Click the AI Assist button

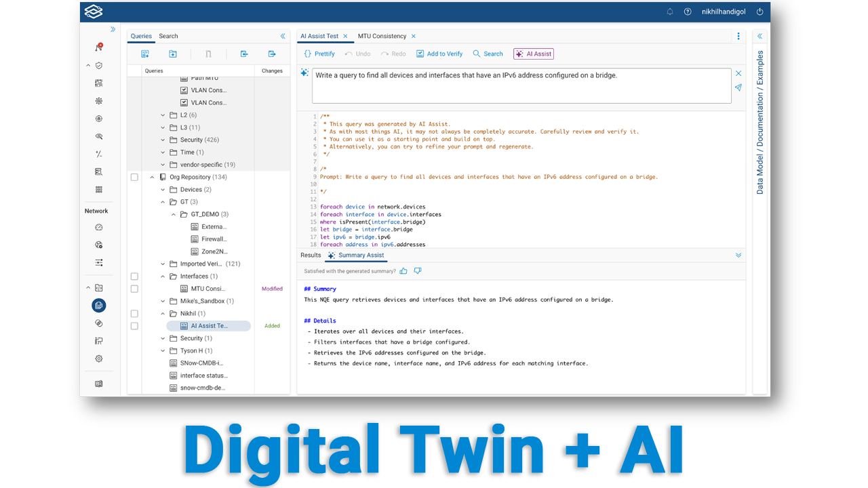(x=533, y=54)
